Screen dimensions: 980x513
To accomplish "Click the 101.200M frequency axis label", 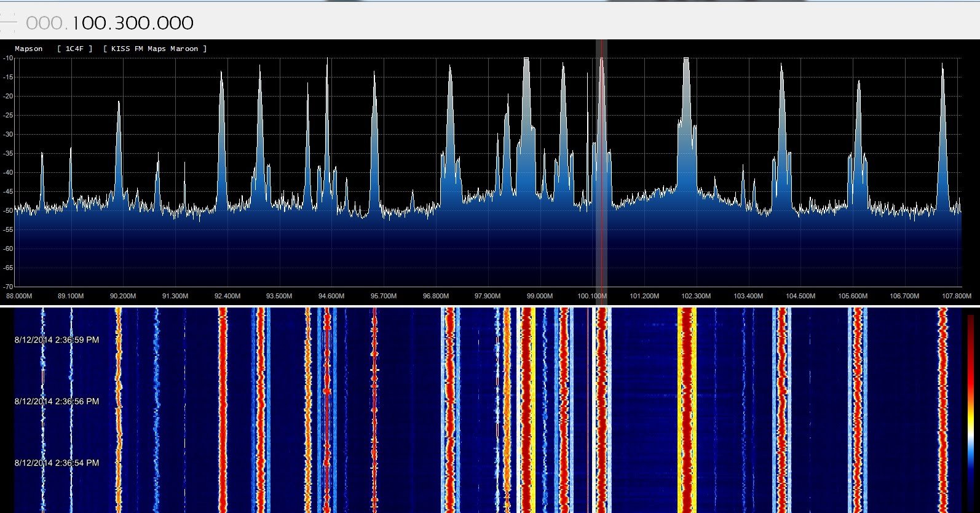I will (644, 296).
